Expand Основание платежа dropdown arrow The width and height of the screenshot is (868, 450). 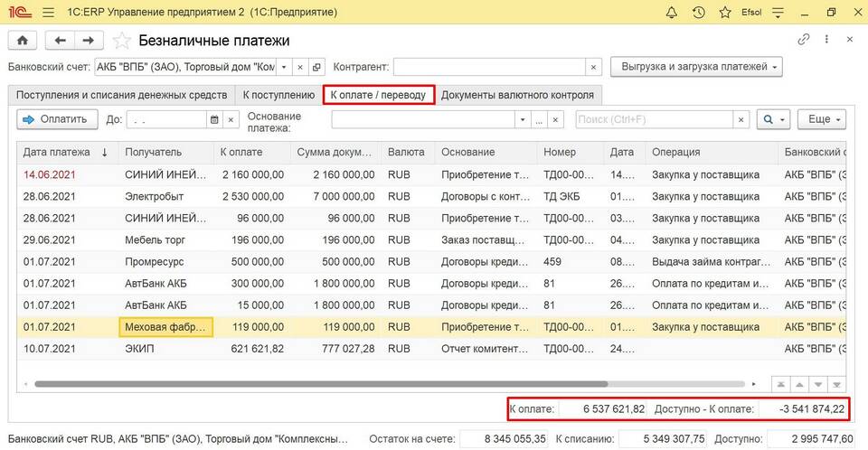522,119
